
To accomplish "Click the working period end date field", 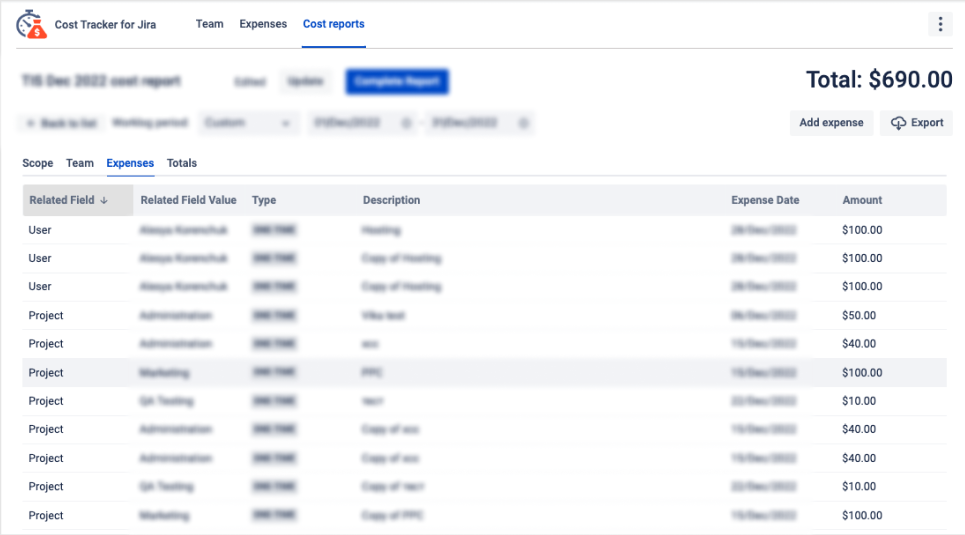I will (x=479, y=123).
